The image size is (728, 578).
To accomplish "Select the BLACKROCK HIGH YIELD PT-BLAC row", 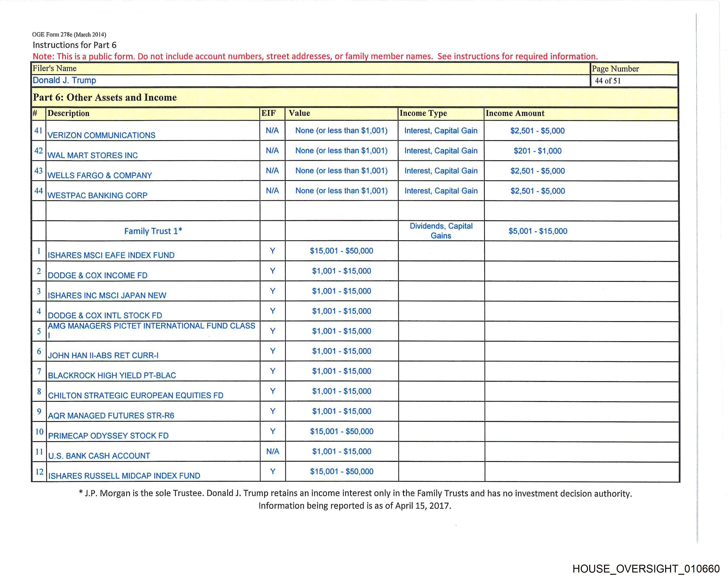I will [112, 375].
